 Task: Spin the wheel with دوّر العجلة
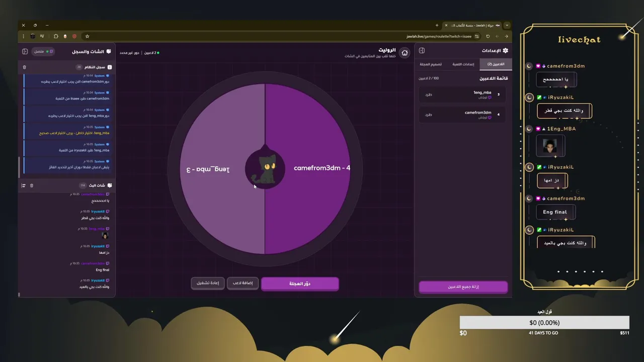[300, 284]
